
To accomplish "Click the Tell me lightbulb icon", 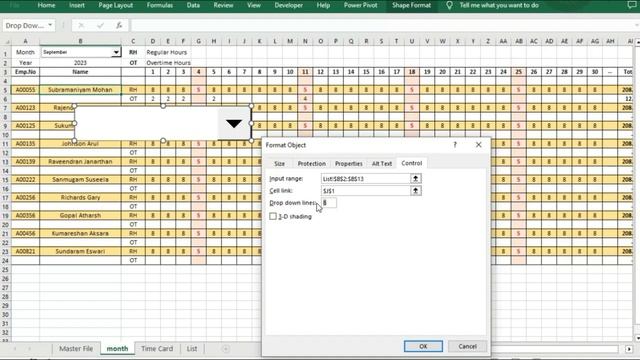I will pyautogui.click(x=449, y=5).
